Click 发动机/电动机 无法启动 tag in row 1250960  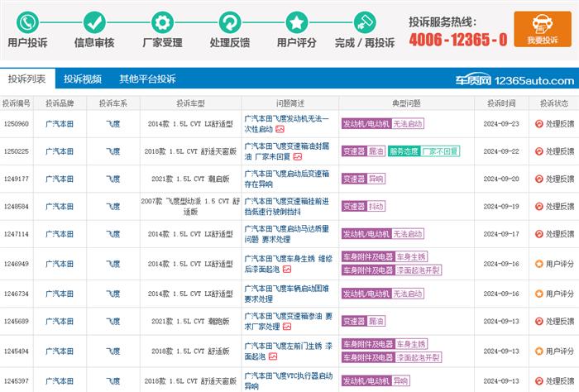pos(382,124)
